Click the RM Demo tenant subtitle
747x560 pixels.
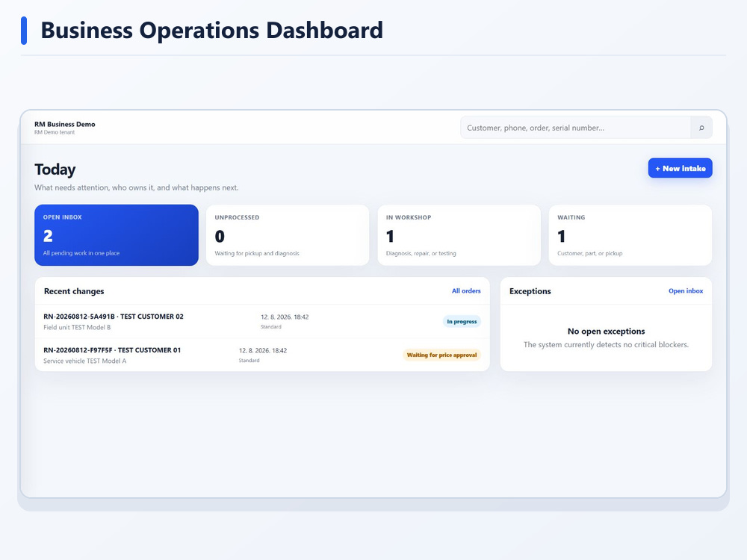click(55, 132)
